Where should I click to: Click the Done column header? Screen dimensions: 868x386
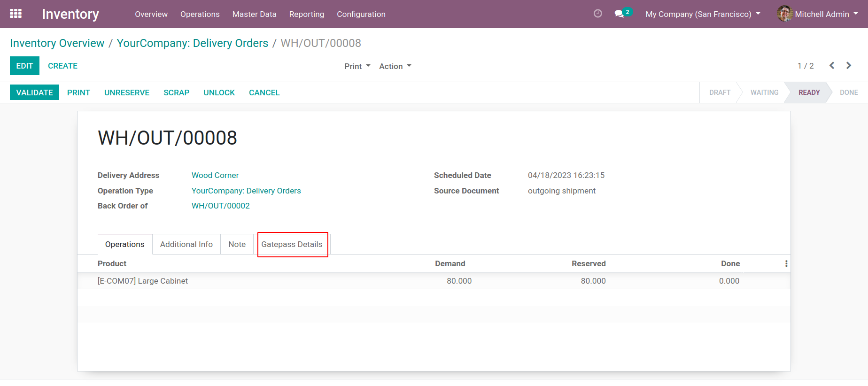(x=730, y=263)
